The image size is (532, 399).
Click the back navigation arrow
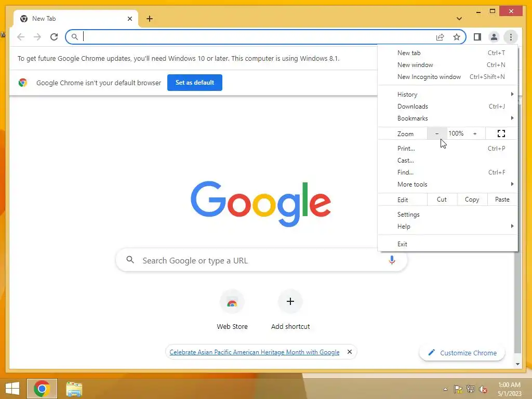click(21, 37)
